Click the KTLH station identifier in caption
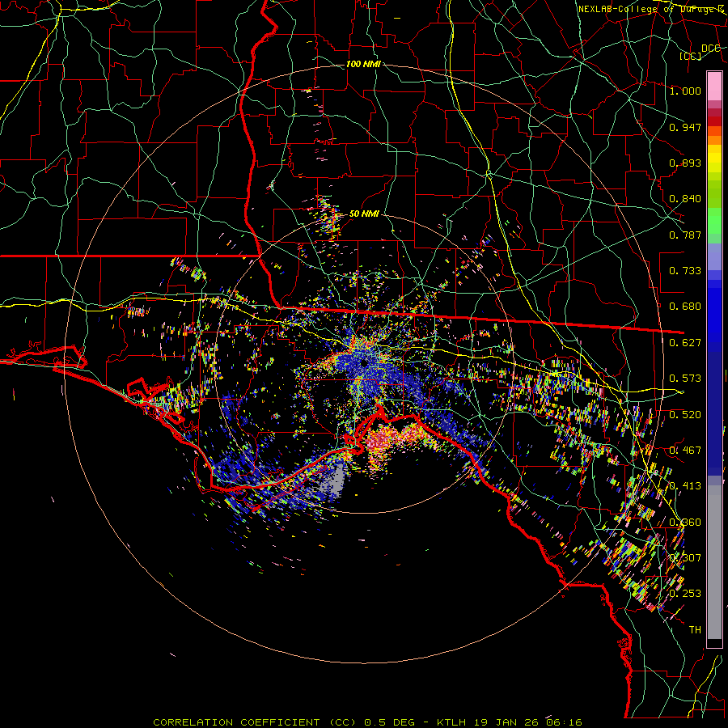 [450, 722]
